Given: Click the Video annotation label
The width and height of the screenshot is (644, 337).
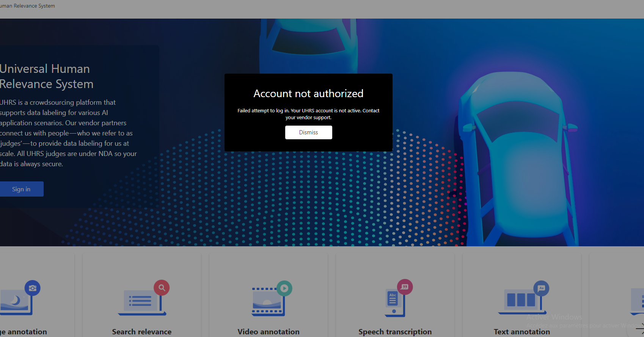Looking at the screenshot, I should [x=269, y=332].
